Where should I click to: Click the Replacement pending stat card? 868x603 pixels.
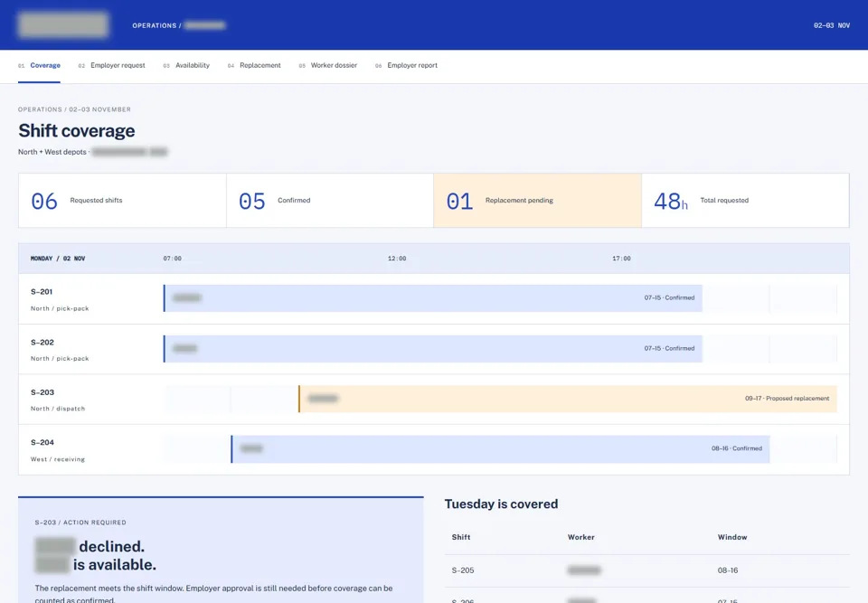coord(537,201)
